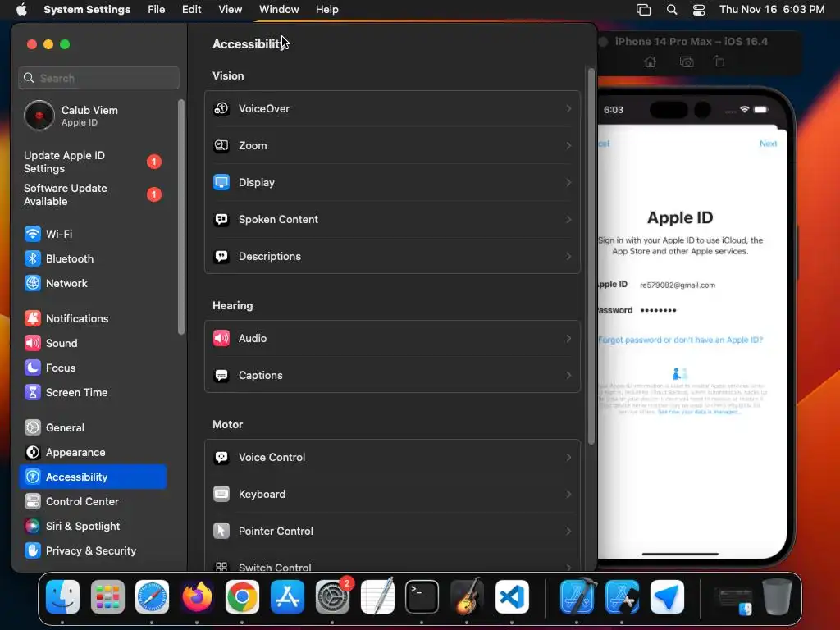Click the Zoom row icon

pyautogui.click(x=221, y=145)
